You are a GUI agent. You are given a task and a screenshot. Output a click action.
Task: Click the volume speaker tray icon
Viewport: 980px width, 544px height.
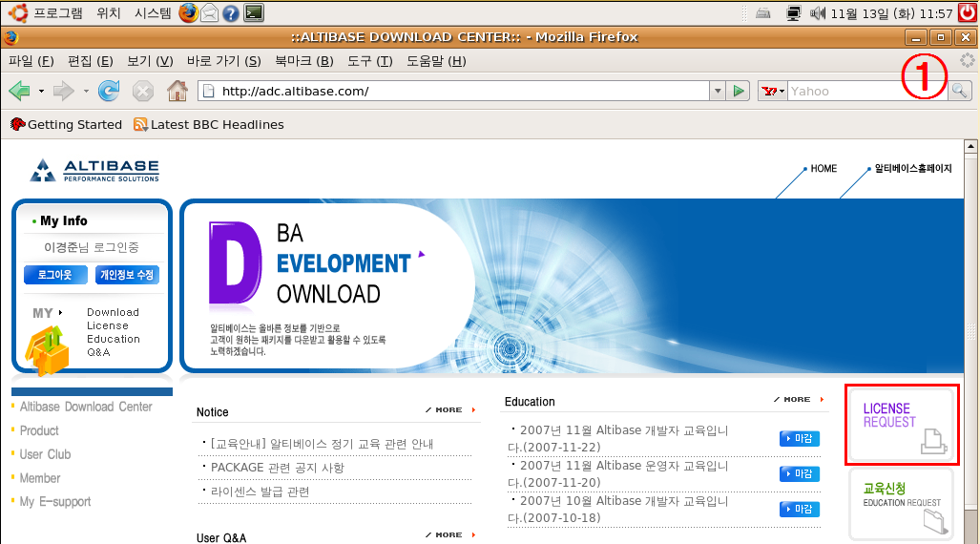[x=818, y=13]
